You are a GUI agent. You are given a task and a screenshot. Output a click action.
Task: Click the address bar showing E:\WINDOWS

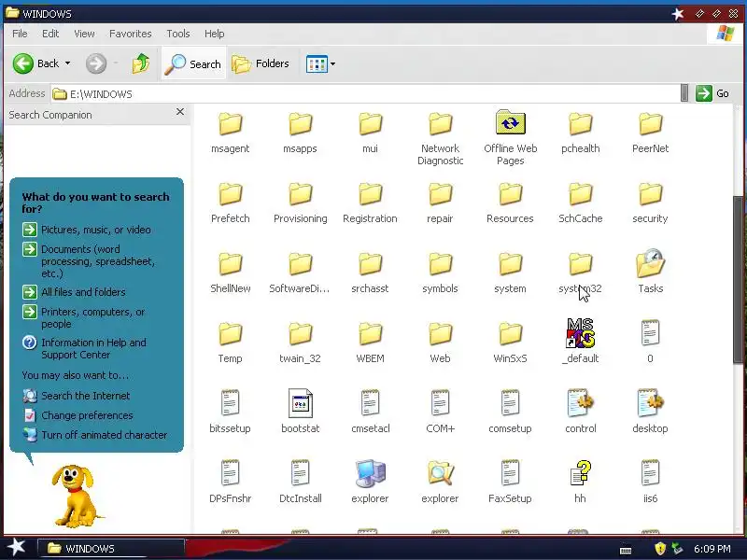[365, 94]
